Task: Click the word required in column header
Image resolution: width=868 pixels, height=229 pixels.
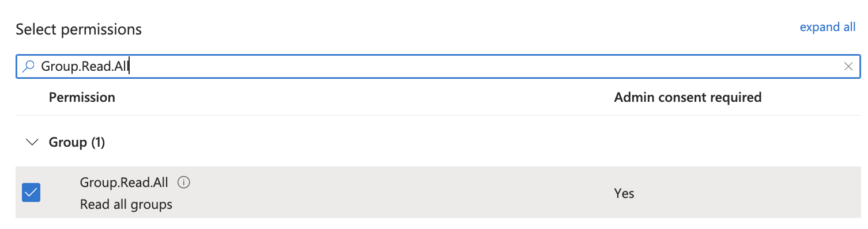Action: pyautogui.click(x=735, y=98)
